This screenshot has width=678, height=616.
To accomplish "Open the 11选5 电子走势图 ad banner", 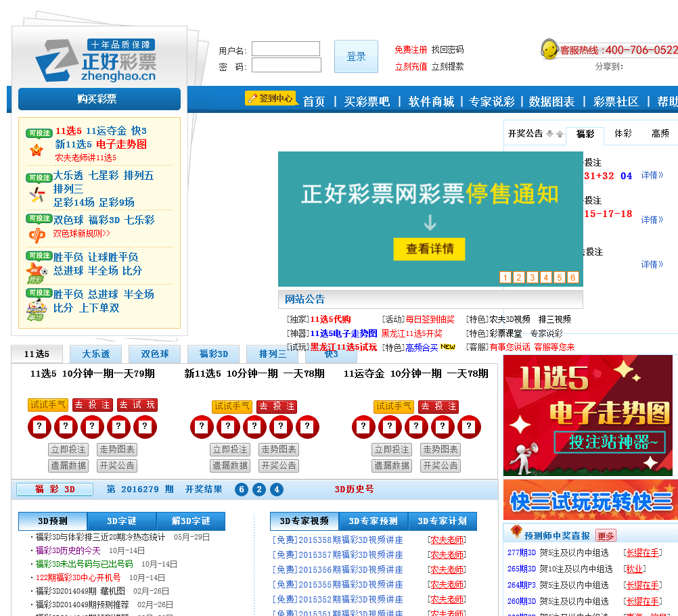I will point(588,416).
